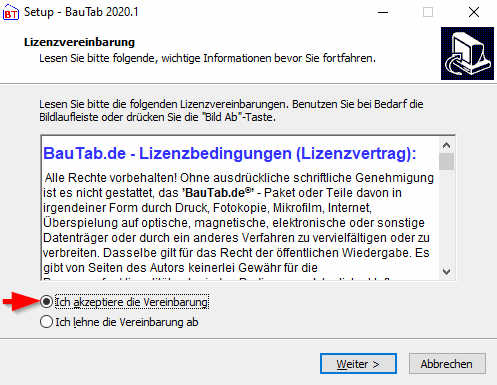Screen dimensions: 497x385
Task: Click the 'Bildlaufleiste oder drücken Sie' instruction line
Action: pos(157,117)
